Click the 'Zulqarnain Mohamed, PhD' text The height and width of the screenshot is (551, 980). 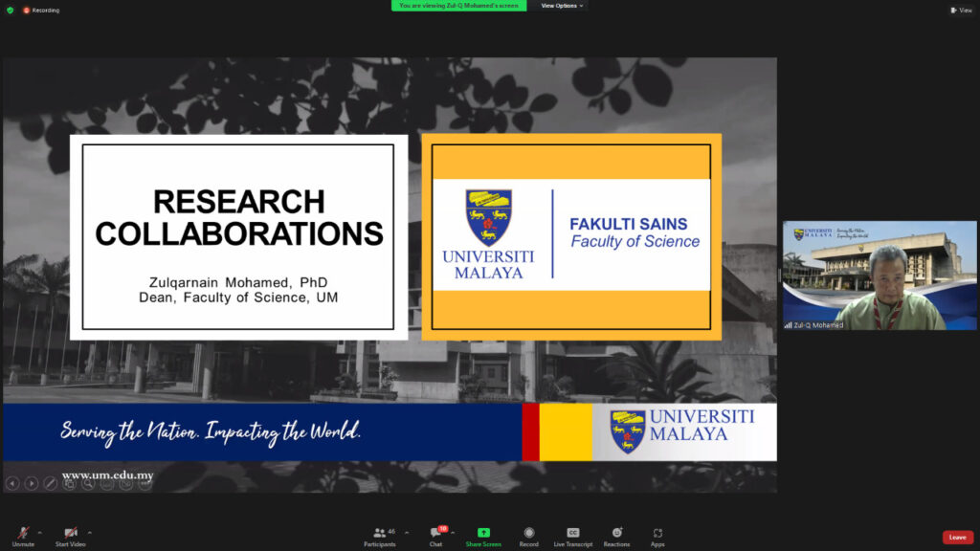tap(238, 282)
